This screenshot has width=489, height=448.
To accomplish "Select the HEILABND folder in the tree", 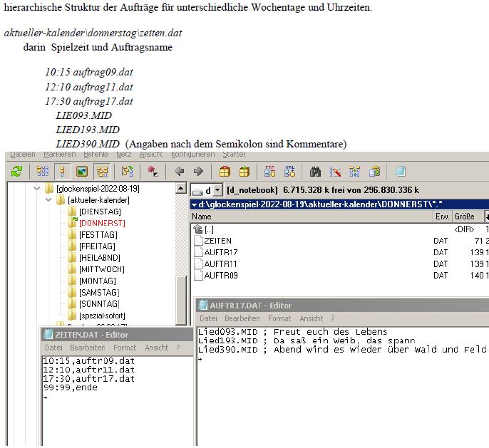I will pyautogui.click(x=100, y=258).
